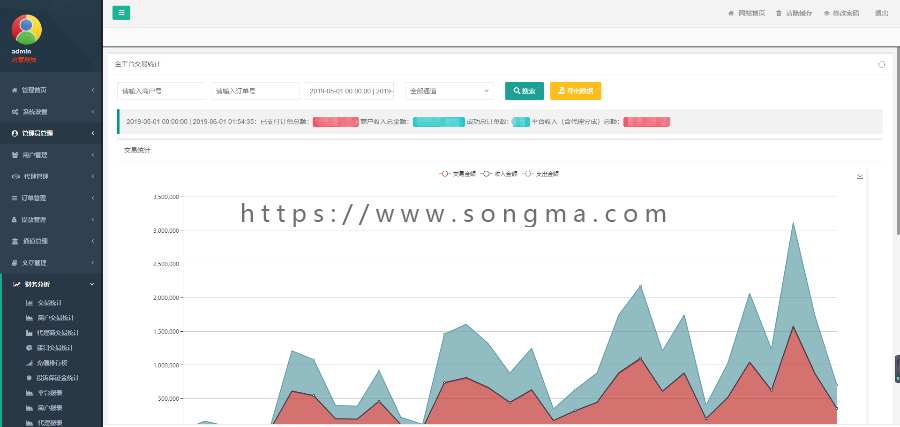Collapse 财务分析 using its down chevron

pos(92,284)
